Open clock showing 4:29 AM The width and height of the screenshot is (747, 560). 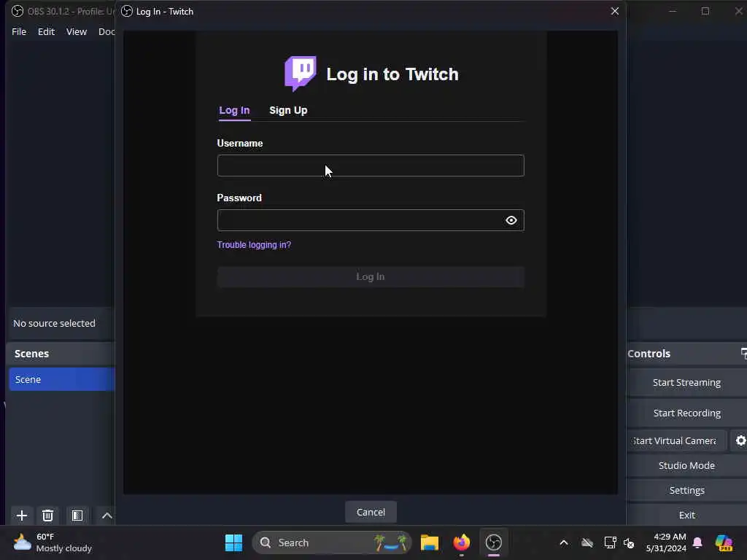666,542
